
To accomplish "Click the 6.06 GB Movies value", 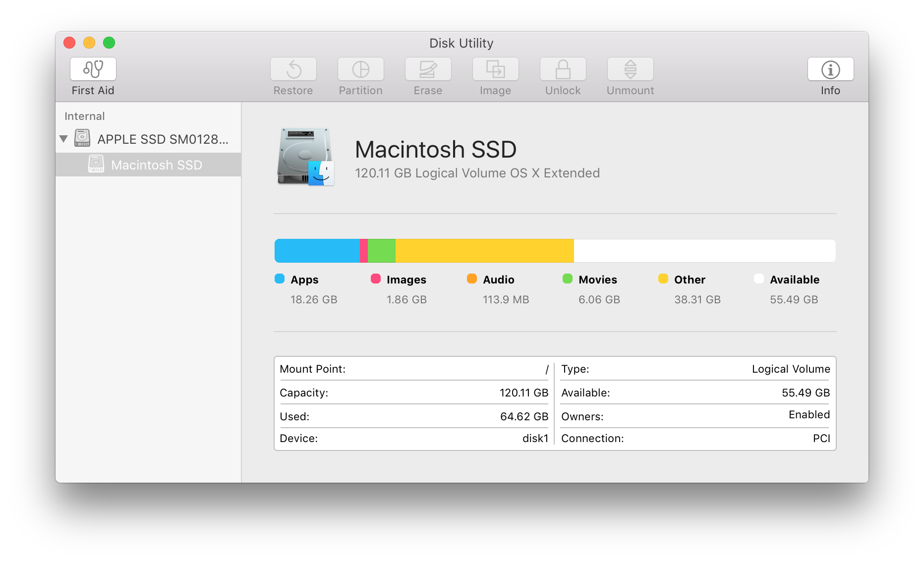I will click(599, 300).
